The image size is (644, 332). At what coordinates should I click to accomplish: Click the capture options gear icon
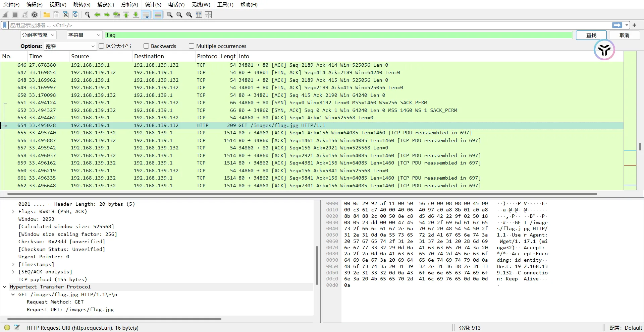[35, 15]
